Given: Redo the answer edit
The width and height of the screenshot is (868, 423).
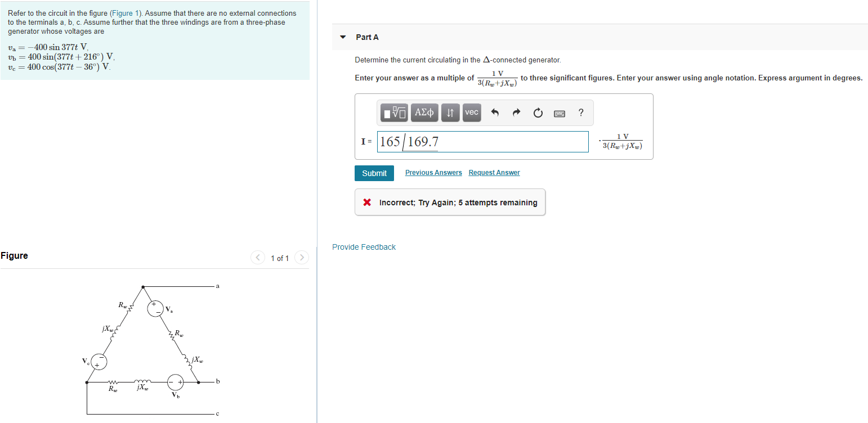Looking at the screenshot, I should [516, 113].
